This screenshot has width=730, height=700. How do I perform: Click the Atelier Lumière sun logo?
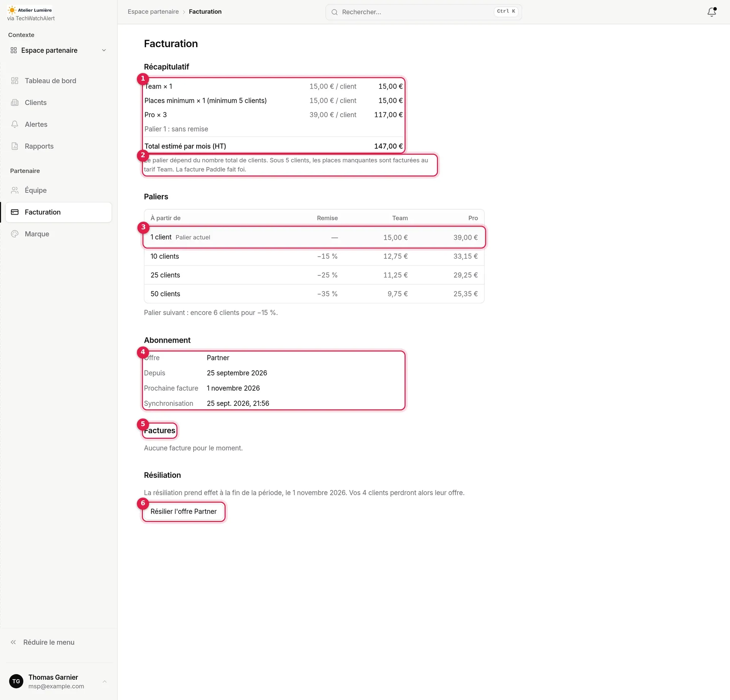(x=12, y=10)
